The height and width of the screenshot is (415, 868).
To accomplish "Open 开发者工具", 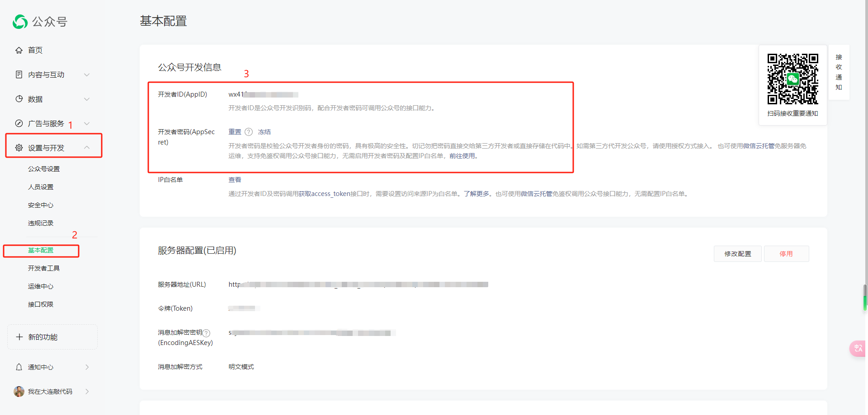I will pyautogui.click(x=44, y=268).
